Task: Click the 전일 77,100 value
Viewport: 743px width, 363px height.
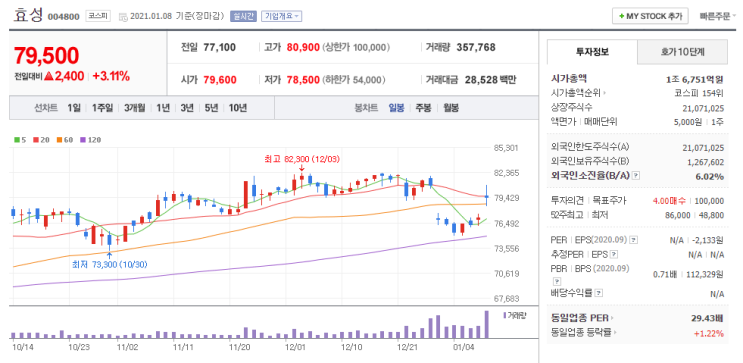Action: [x=219, y=47]
